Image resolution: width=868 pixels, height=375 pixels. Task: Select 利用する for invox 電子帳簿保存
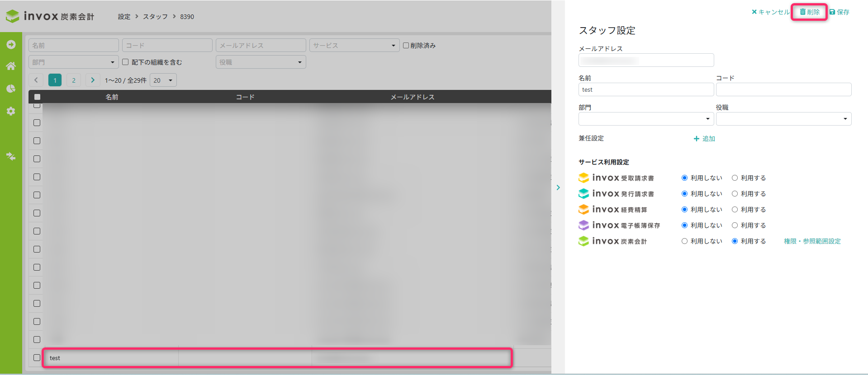tap(735, 225)
